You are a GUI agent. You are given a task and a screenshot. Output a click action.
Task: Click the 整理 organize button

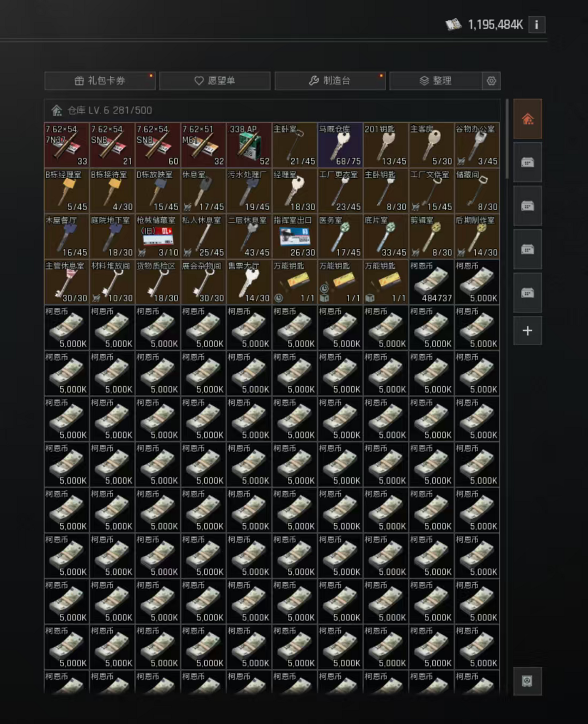(436, 81)
